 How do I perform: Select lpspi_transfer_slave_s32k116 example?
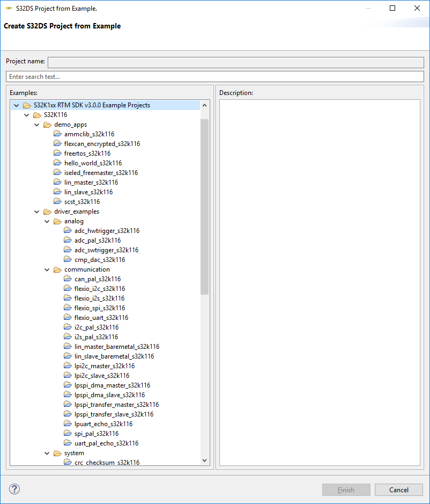coord(114,414)
